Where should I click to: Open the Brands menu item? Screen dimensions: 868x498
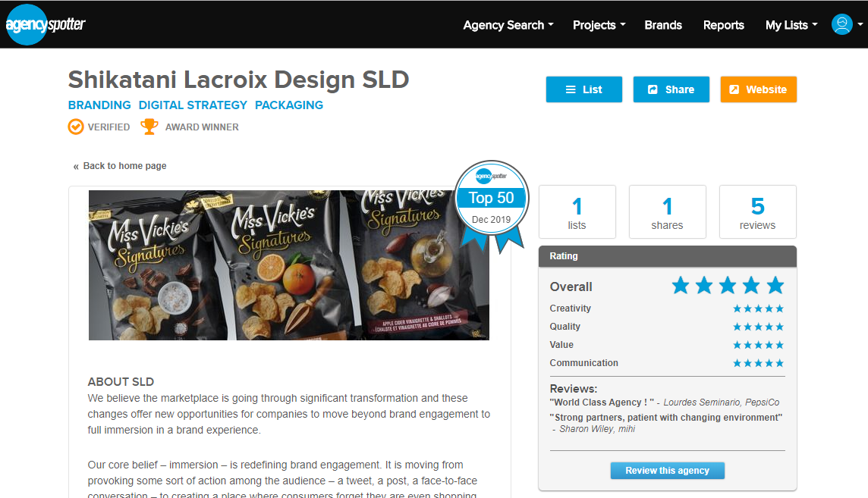point(662,25)
